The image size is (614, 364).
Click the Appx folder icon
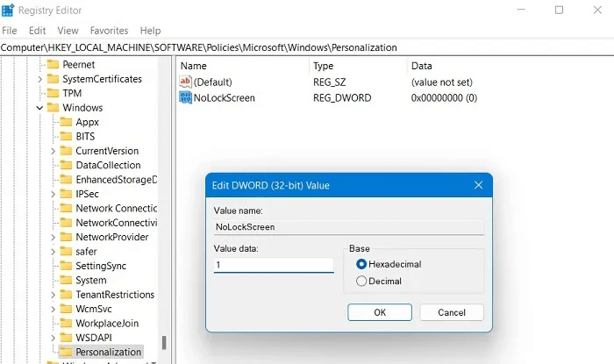(x=66, y=122)
